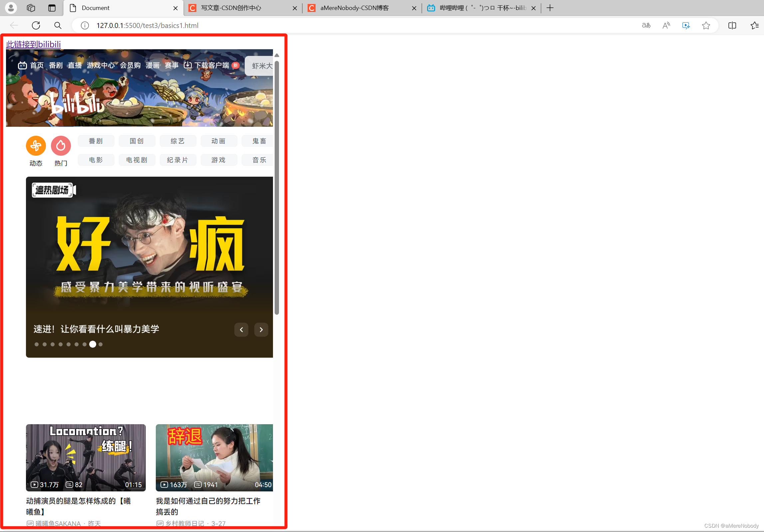Open the browser profile avatar icon
The height and width of the screenshot is (532, 764).
tap(11, 8)
